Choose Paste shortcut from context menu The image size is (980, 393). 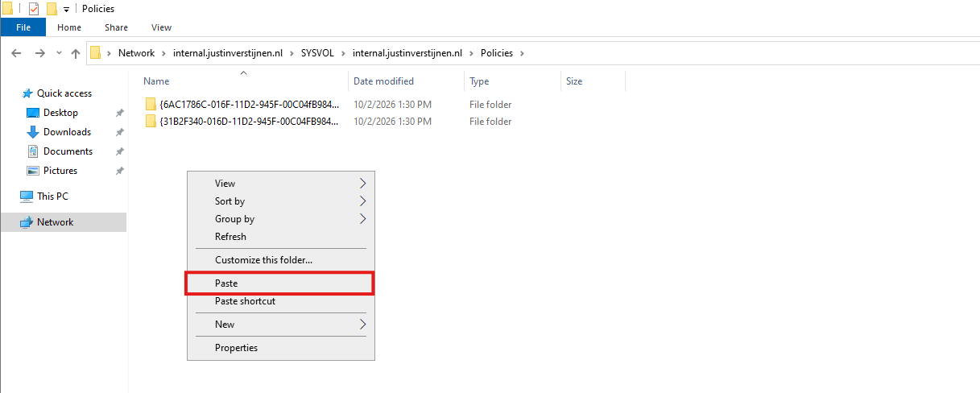(280, 301)
